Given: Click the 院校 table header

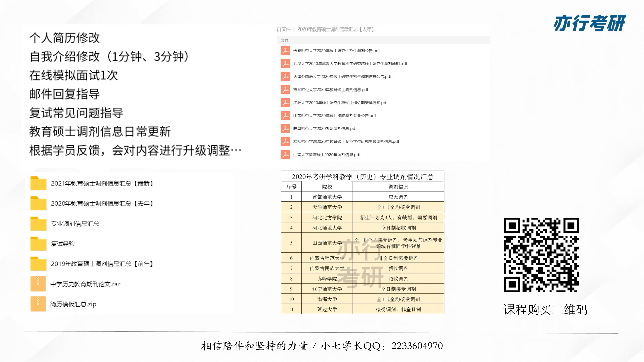Looking at the screenshot, I should [x=327, y=187].
